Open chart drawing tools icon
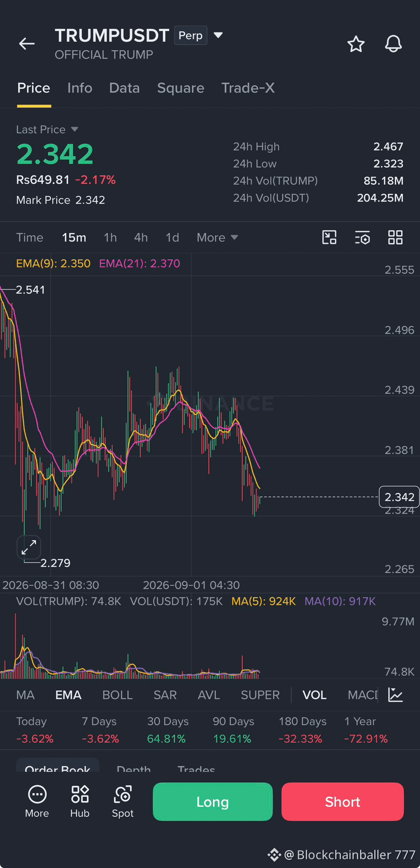The width and height of the screenshot is (420, 868). [330, 237]
